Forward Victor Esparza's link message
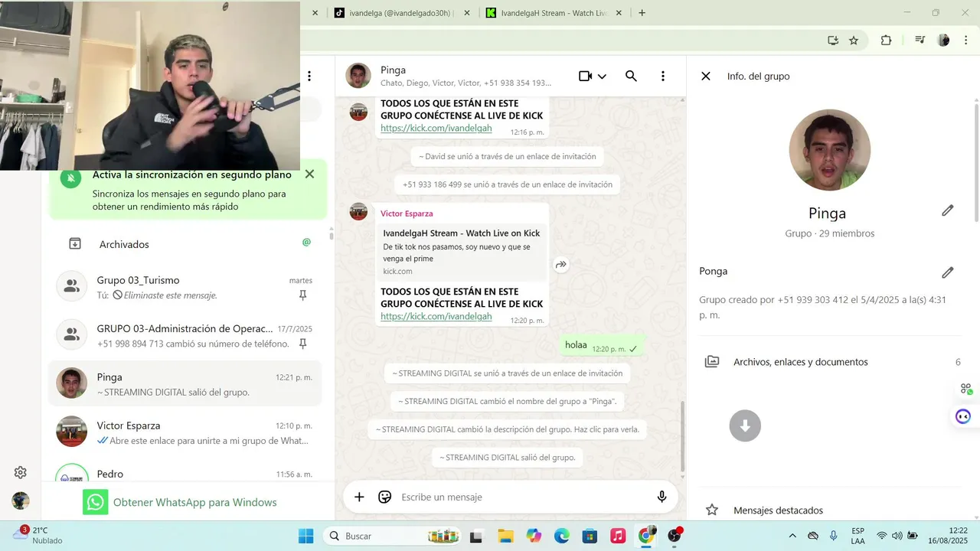The image size is (980, 551). pyautogui.click(x=561, y=265)
